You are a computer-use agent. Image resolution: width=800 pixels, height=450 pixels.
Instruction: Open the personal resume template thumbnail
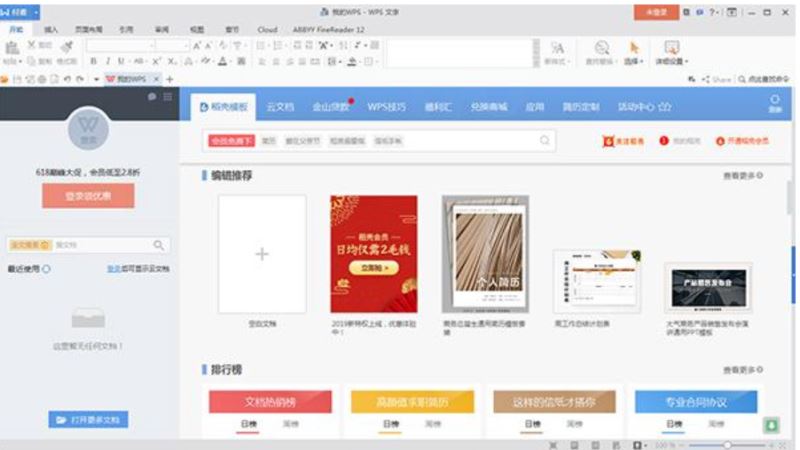click(x=485, y=254)
